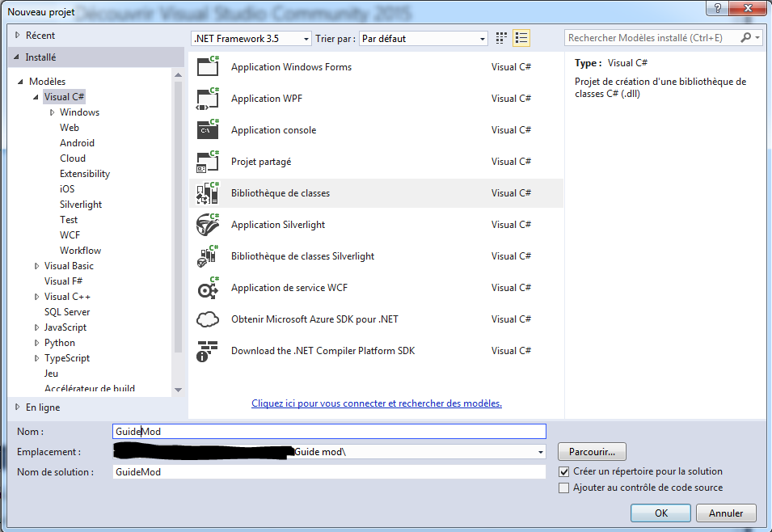Click the link to search models online
The width and height of the screenshot is (772, 532).
pos(377,403)
